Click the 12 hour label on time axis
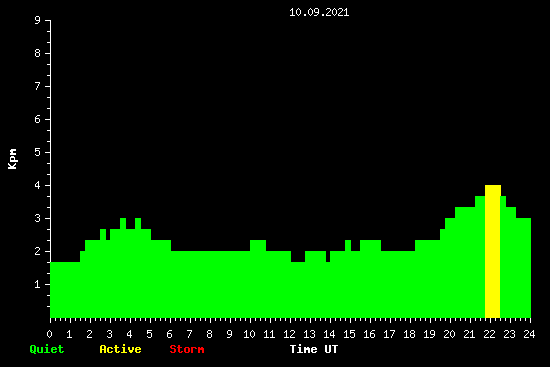This screenshot has width=550, height=367. click(x=289, y=334)
